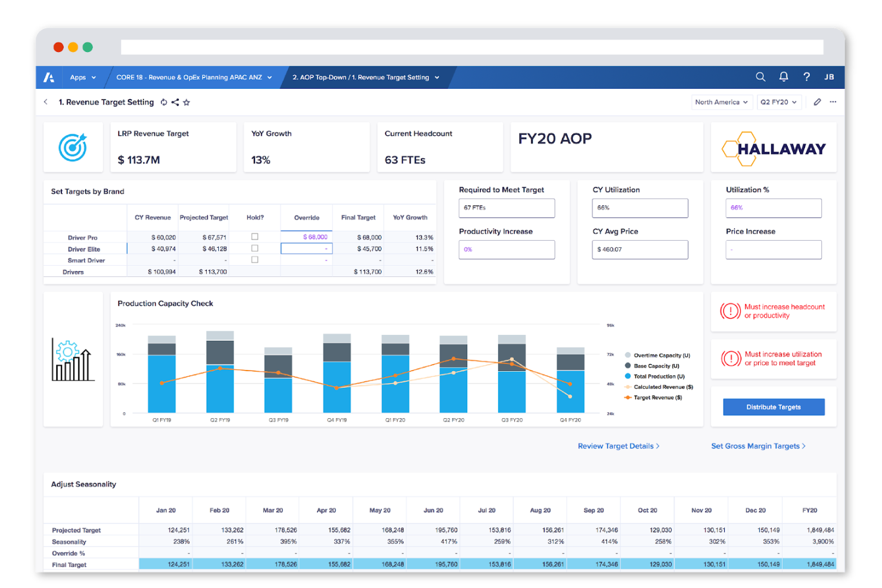882x588 pixels.
Task: Expand CORE 18 Revenue & OpEx Planning dropdown
Action: pyautogui.click(x=194, y=77)
